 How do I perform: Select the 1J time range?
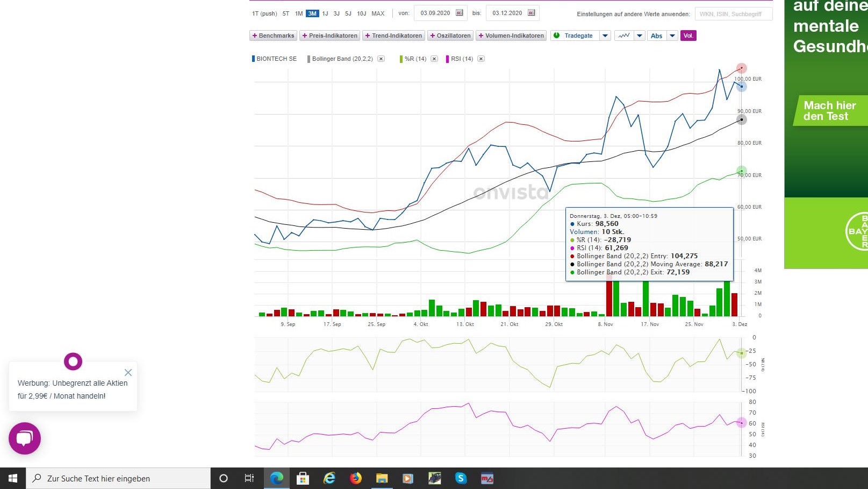[x=325, y=13]
